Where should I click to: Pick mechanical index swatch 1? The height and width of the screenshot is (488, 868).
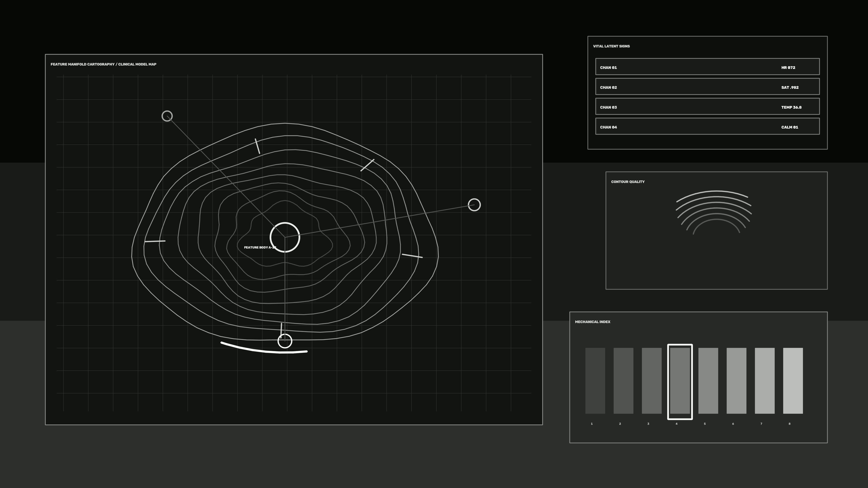(595, 380)
